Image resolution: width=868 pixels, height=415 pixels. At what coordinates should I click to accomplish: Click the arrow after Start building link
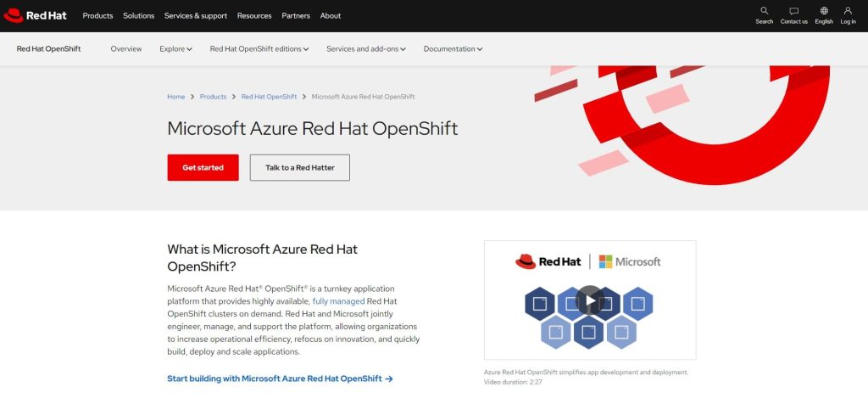[389, 379]
